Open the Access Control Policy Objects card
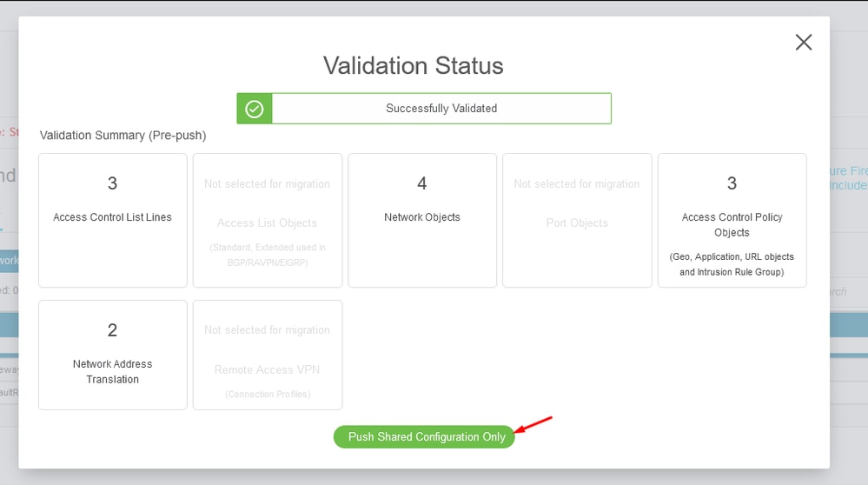 (732, 221)
